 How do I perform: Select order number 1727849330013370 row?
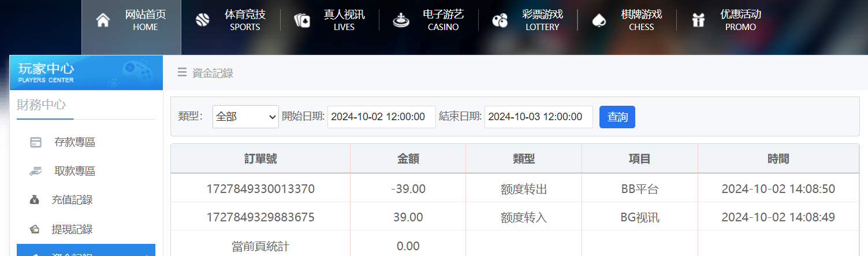pyautogui.click(x=260, y=189)
